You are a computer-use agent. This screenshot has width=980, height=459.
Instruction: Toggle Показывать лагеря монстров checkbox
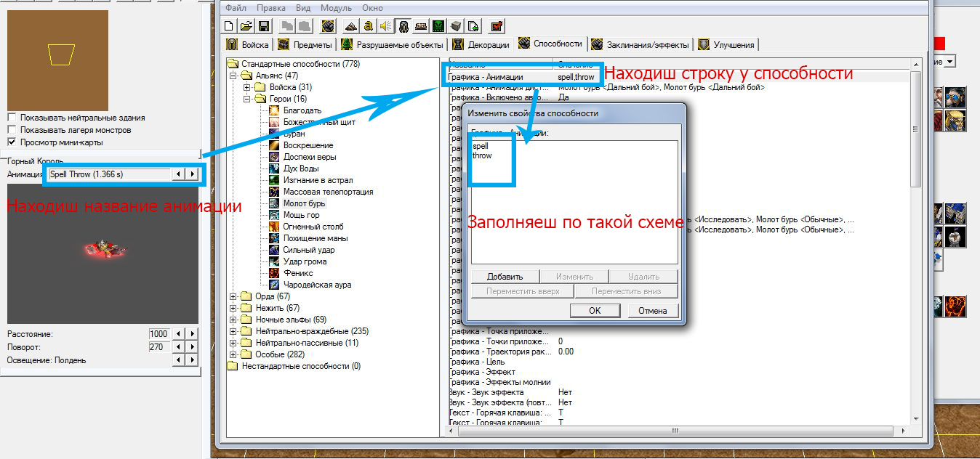click(x=12, y=130)
